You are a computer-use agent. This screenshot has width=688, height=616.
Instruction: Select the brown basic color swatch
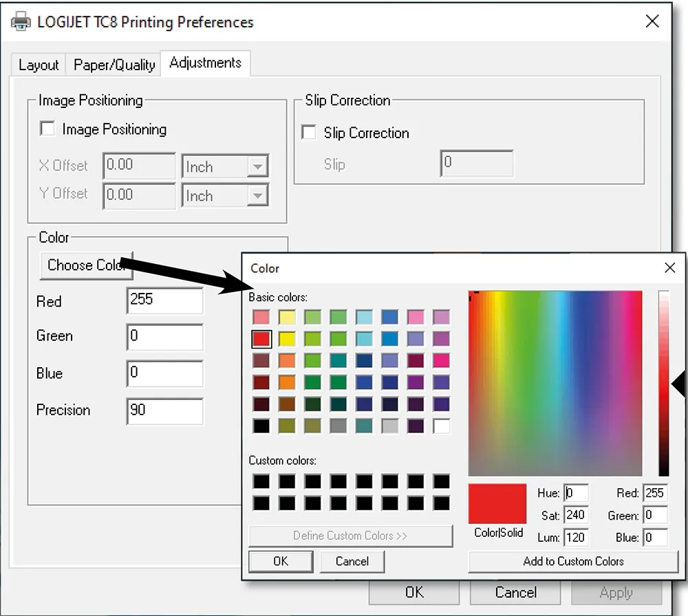pos(288,404)
